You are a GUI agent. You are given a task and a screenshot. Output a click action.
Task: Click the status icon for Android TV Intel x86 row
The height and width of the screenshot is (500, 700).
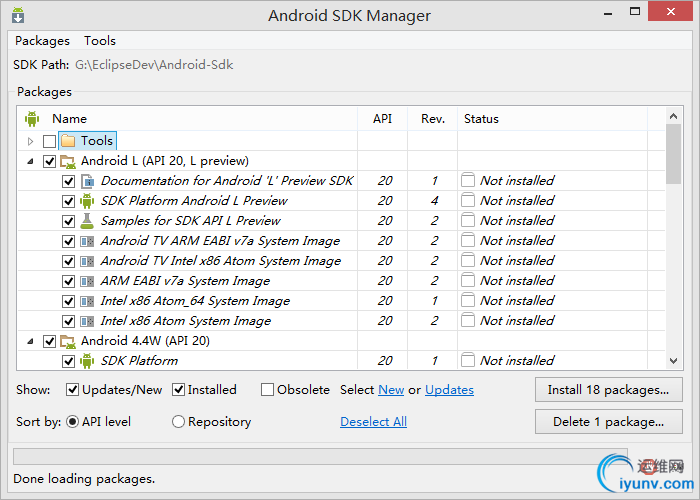[x=468, y=260]
